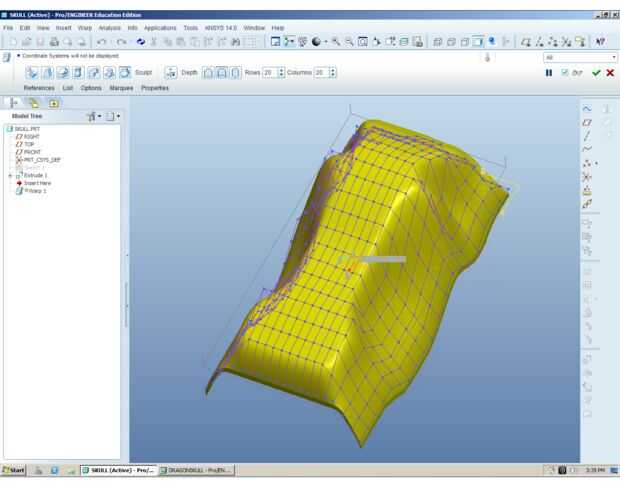
Task: Select the first Depth option icon
Action: (x=208, y=72)
